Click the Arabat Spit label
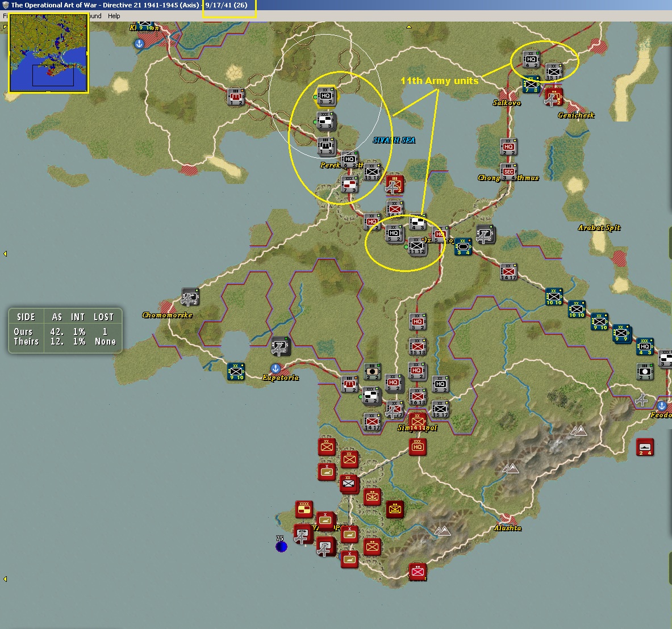Screen dimensions: 672x629 [599, 228]
